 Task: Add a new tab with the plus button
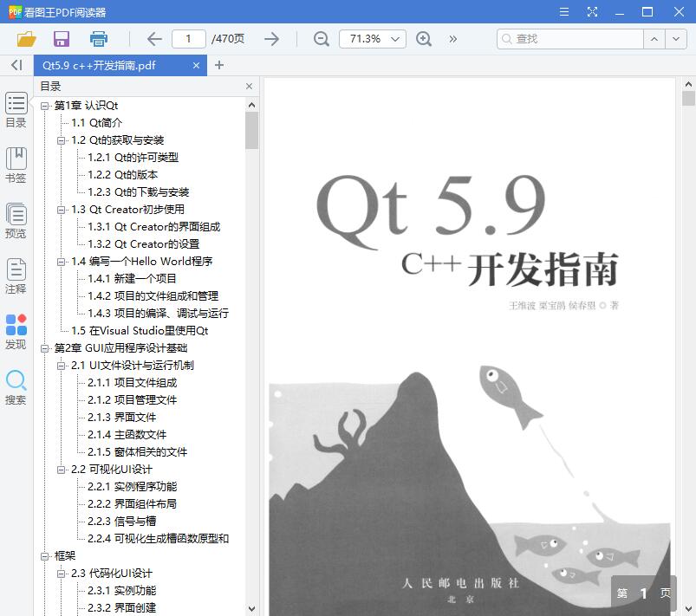[218, 65]
